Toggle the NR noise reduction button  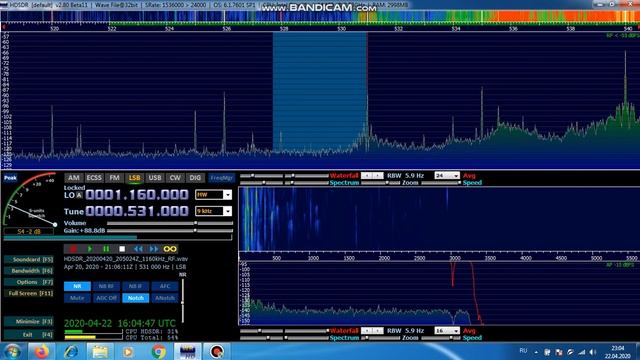[77, 286]
